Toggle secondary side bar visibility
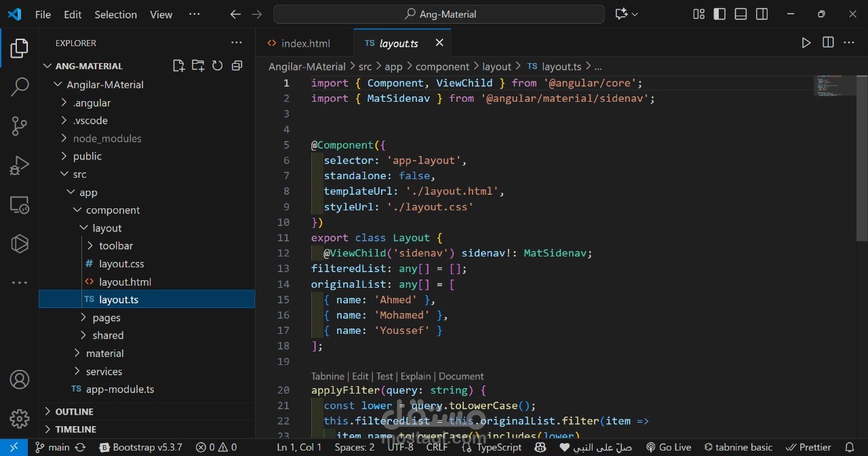 [762, 14]
